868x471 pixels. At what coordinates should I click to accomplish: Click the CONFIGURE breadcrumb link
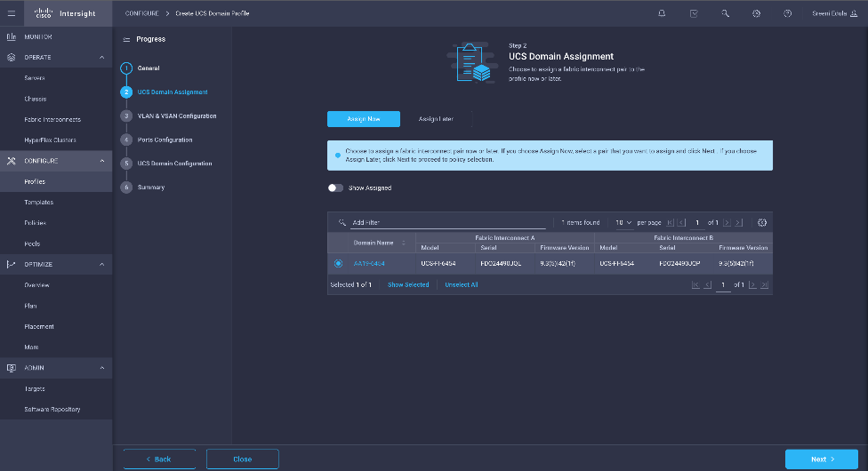(141, 13)
